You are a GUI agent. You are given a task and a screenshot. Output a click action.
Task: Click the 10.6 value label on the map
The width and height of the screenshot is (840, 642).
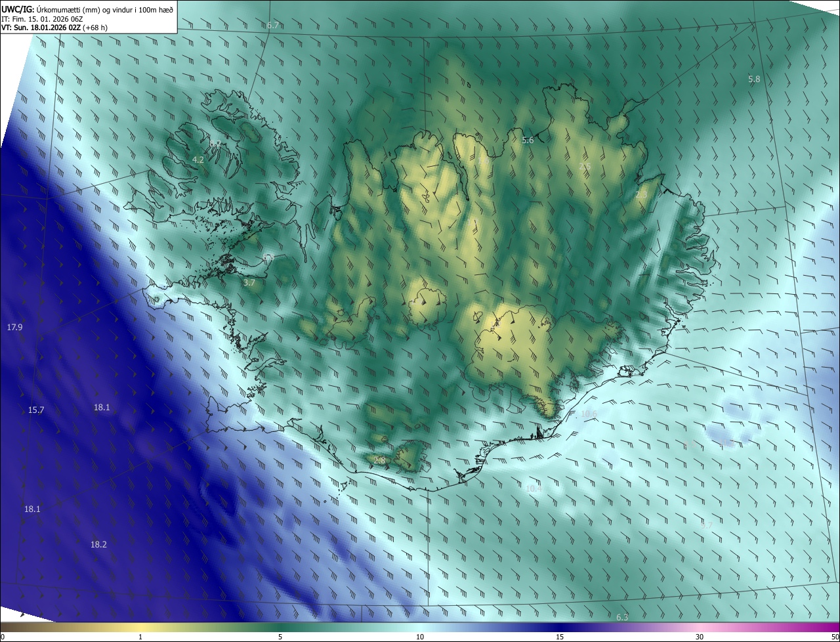589,414
